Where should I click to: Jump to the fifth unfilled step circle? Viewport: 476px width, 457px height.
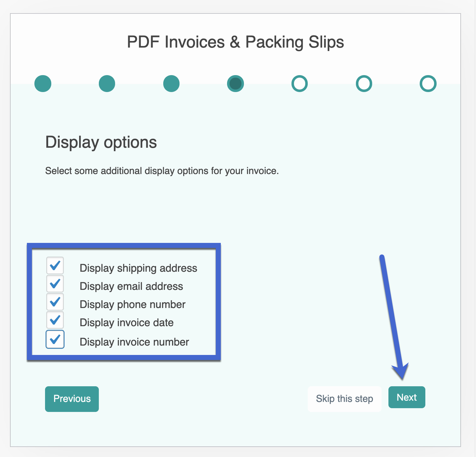tap(300, 83)
